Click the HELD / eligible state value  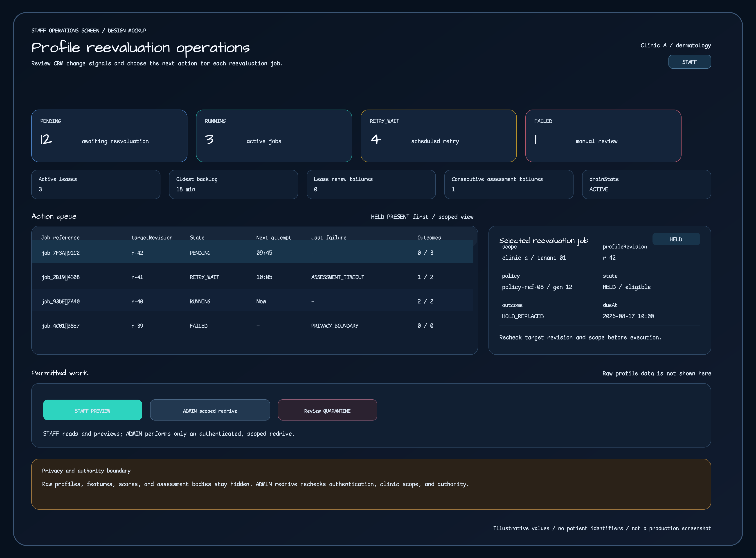click(x=627, y=287)
